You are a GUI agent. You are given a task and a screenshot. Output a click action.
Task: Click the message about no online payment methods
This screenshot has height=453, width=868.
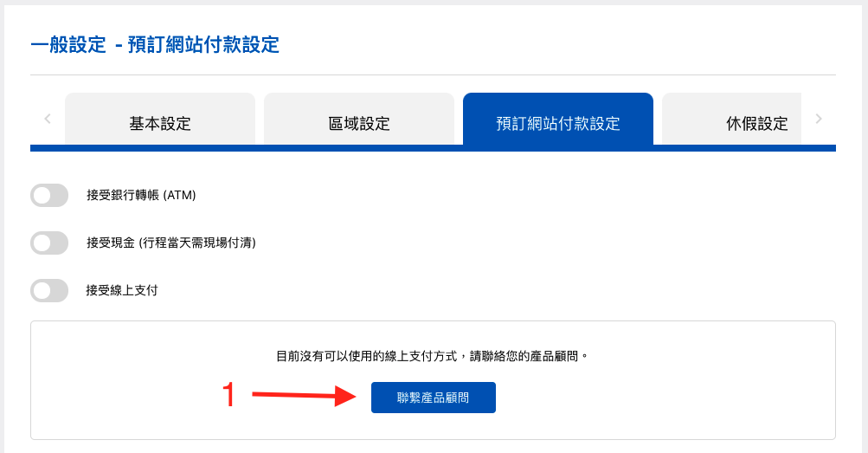pos(433,356)
